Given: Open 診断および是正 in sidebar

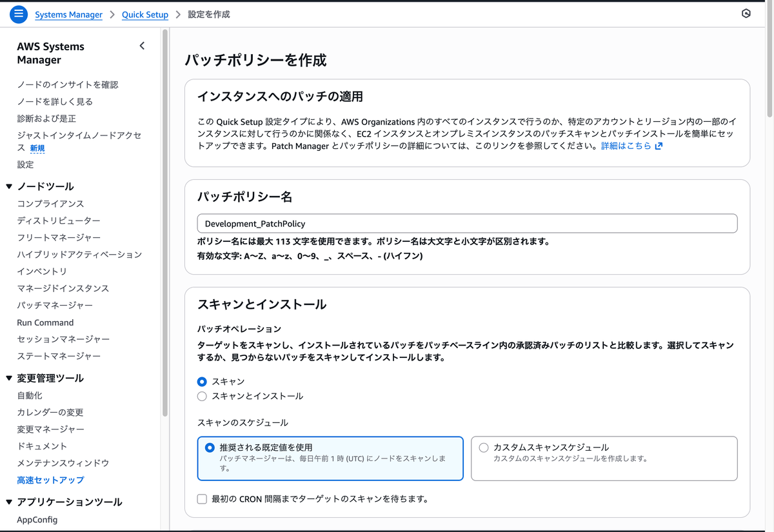Looking at the screenshot, I should [46, 119].
